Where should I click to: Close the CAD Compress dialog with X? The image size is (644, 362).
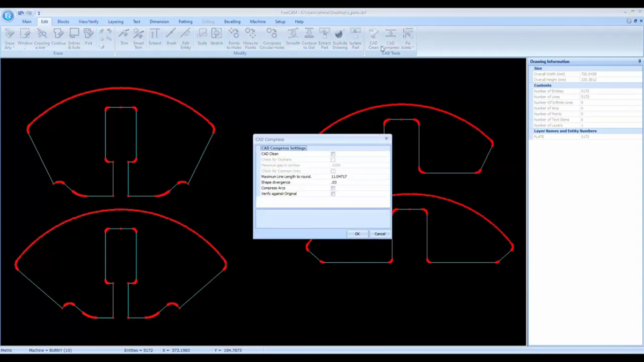point(386,139)
